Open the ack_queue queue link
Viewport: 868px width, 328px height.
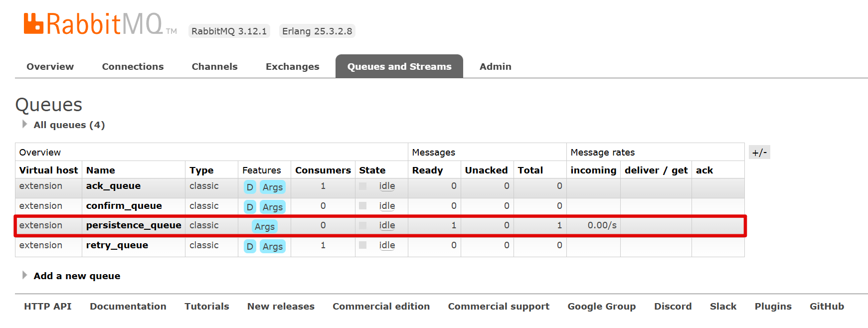pyautogui.click(x=113, y=186)
